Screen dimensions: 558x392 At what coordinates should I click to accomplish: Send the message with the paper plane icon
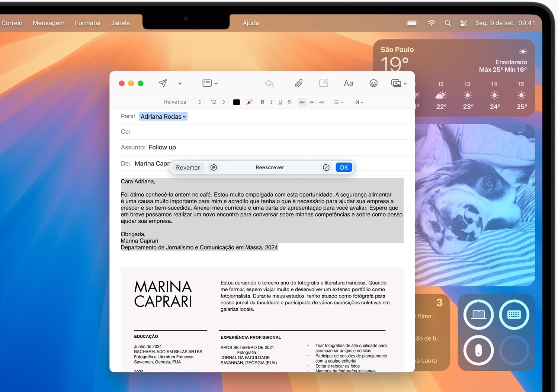pyautogui.click(x=163, y=83)
